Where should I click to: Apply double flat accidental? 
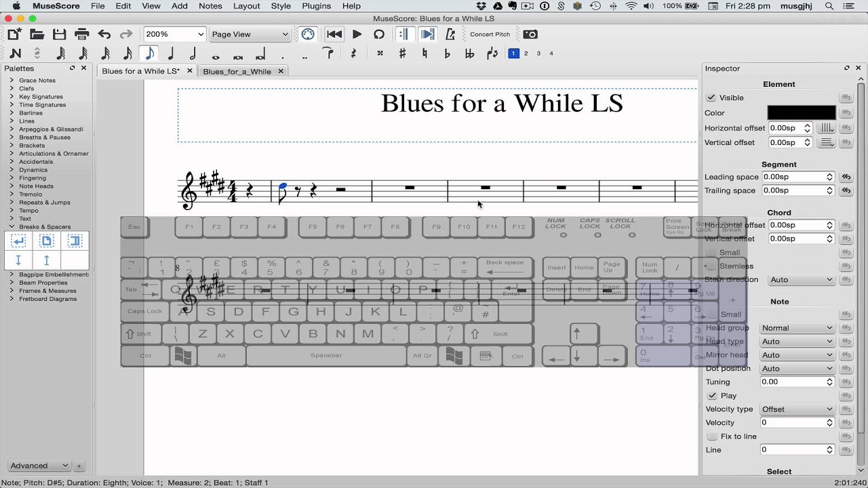(469, 54)
